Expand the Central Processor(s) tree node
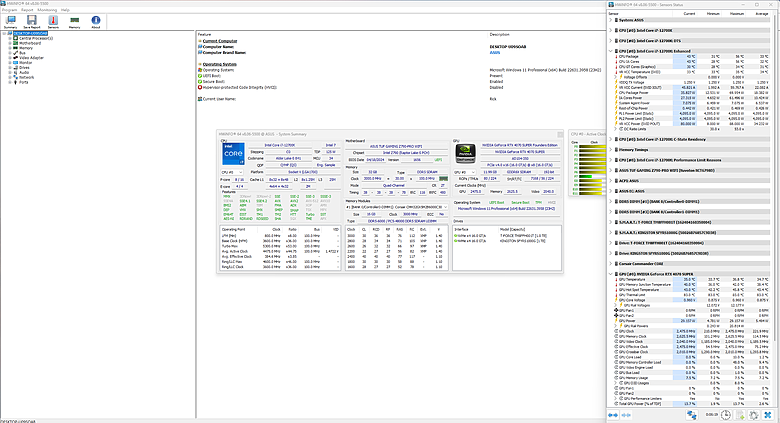The height and width of the screenshot is (423, 780). coord(9,39)
